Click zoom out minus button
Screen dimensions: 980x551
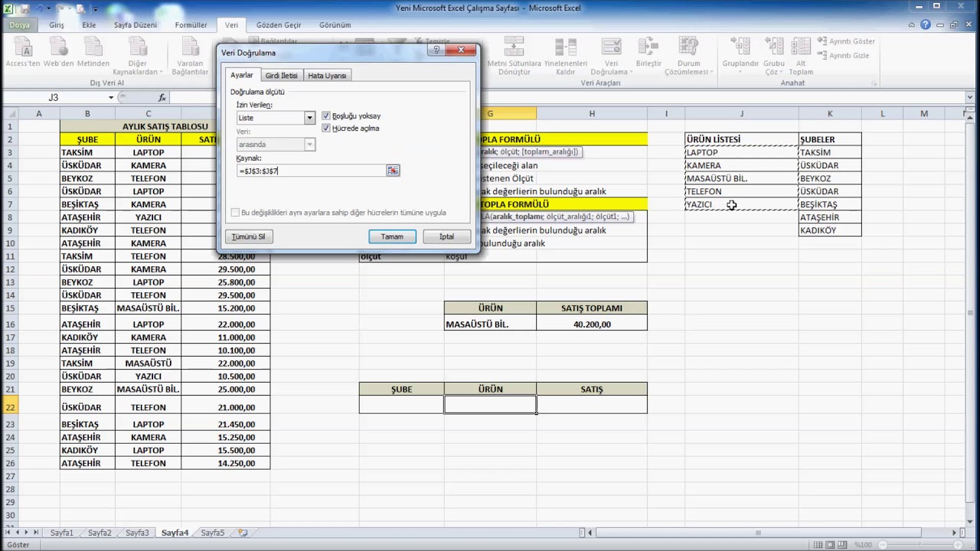coord(884,545)
